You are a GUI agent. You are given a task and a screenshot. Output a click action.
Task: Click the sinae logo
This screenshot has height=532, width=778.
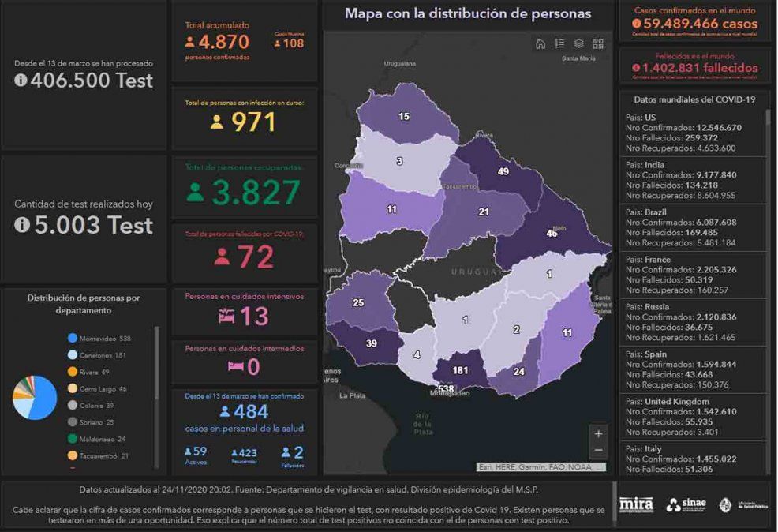click(x=684, y=505)
